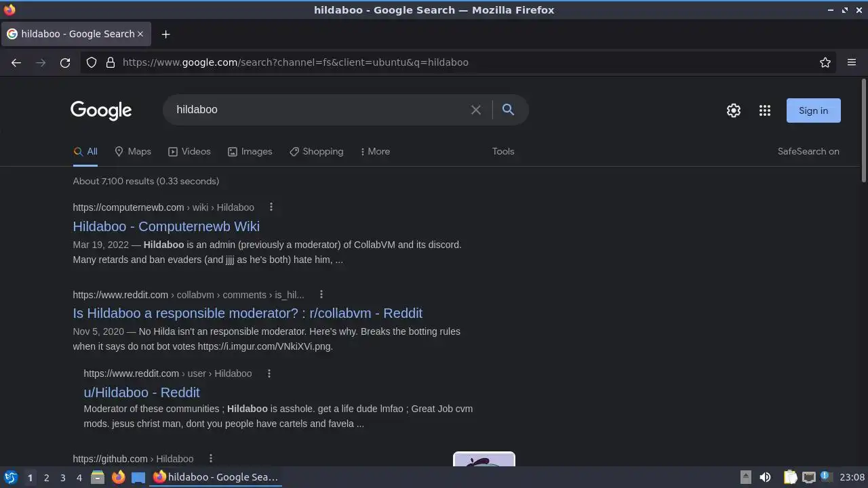Image resolution: width=868 pixels, height=488 pixels.
Task: Switch to the Images tab
Action: tap(250, 152)
